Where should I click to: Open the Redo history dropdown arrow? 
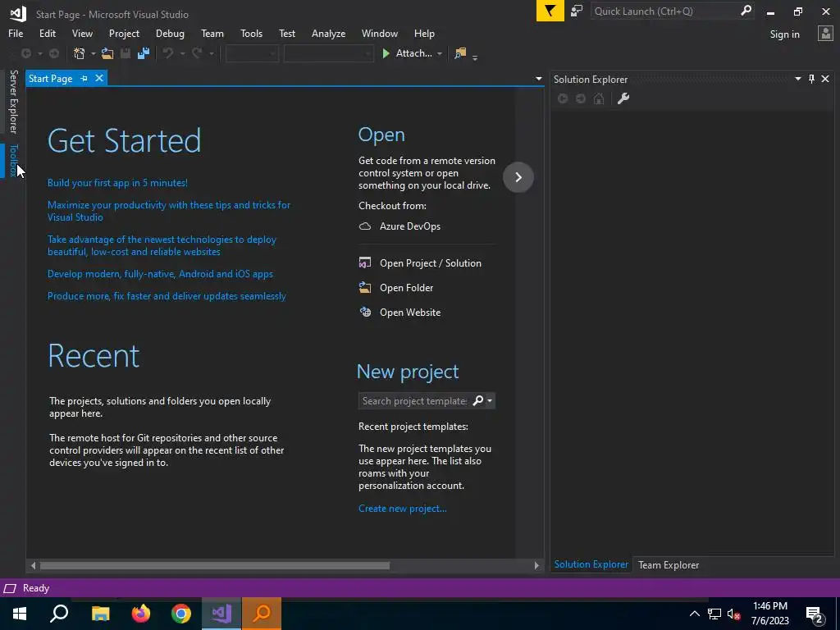tap(211, 53)
